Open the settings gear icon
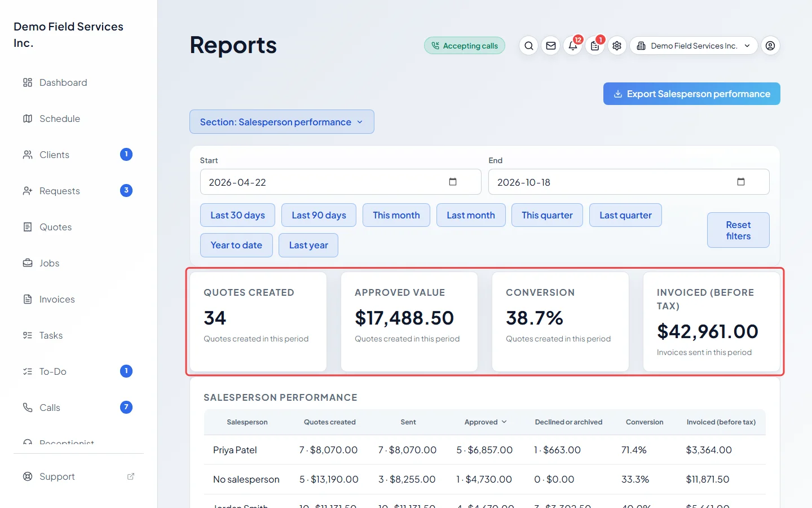 617,46
